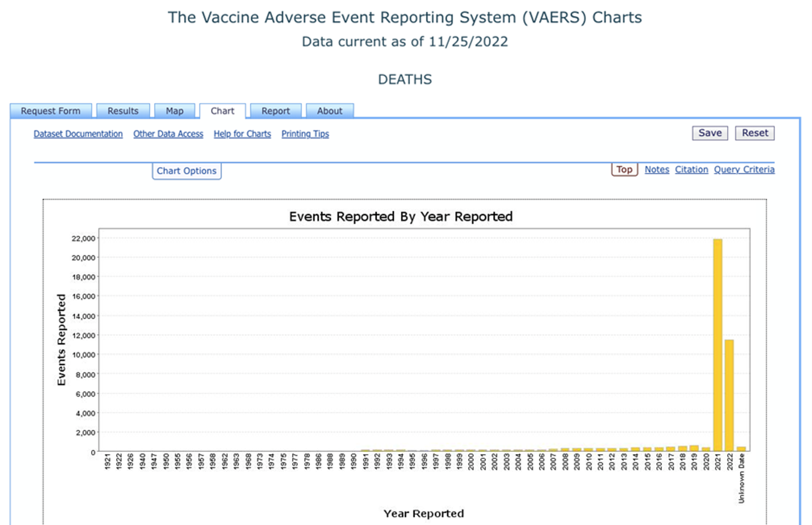Expand the Chart Options panel
This screenshot has width=812, height=525.
pyautogui.click(x=186, y=171)
